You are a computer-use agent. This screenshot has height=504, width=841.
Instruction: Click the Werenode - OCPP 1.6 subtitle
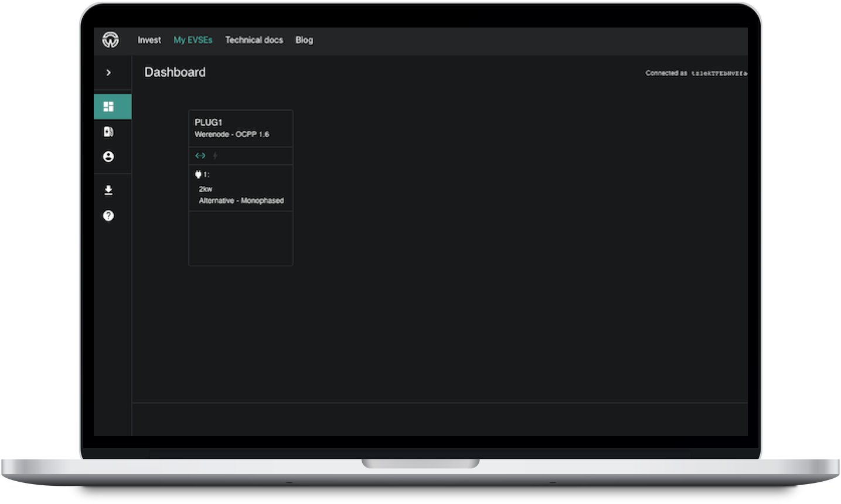pos(231,134)
